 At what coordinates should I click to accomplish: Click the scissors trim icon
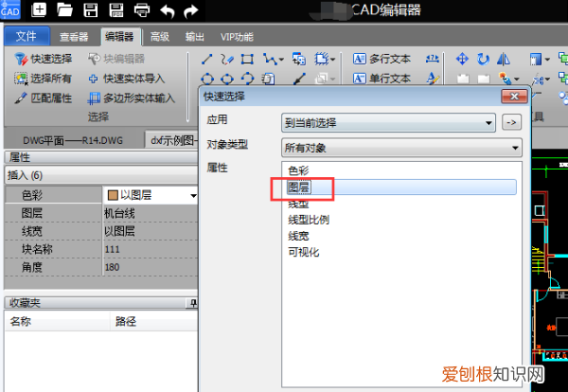(x=539, y=79)
